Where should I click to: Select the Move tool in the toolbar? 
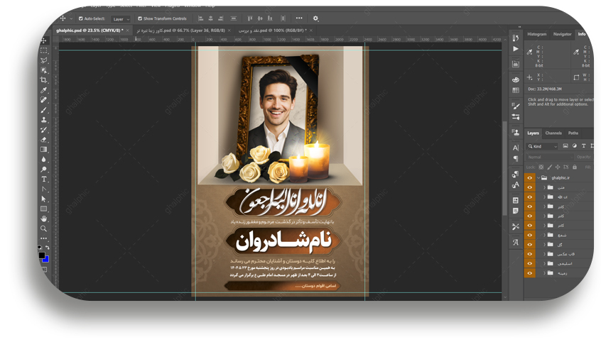click(x=44, y=41)
